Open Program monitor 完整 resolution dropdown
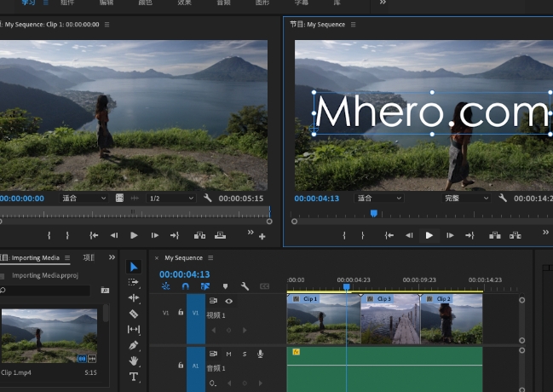Image resolution: width=553 pixels, height=392 pixels. [466, 198]
